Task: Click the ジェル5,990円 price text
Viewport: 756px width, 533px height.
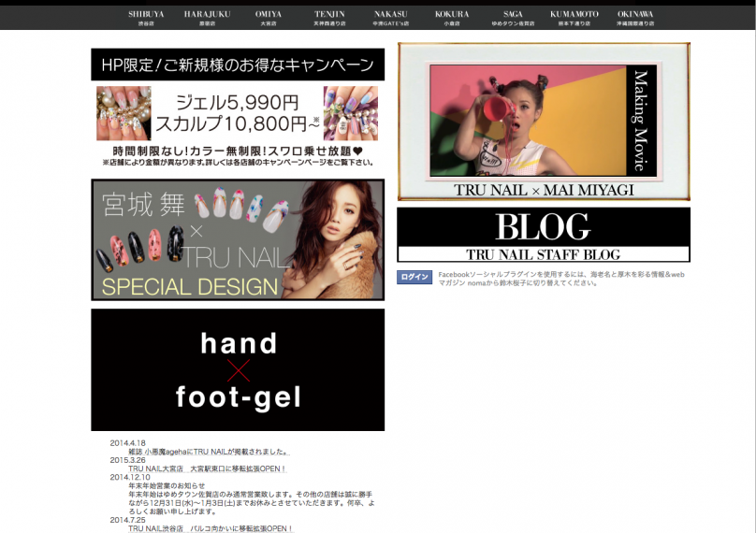Action: 238,102
